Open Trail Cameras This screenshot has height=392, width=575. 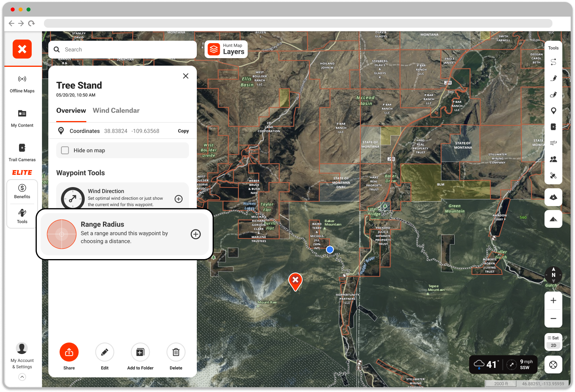click(x=22, y=153)
